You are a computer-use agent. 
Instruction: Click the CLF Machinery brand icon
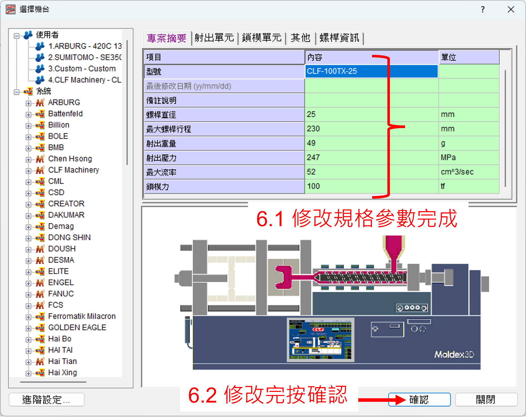(x=40, y=170)
